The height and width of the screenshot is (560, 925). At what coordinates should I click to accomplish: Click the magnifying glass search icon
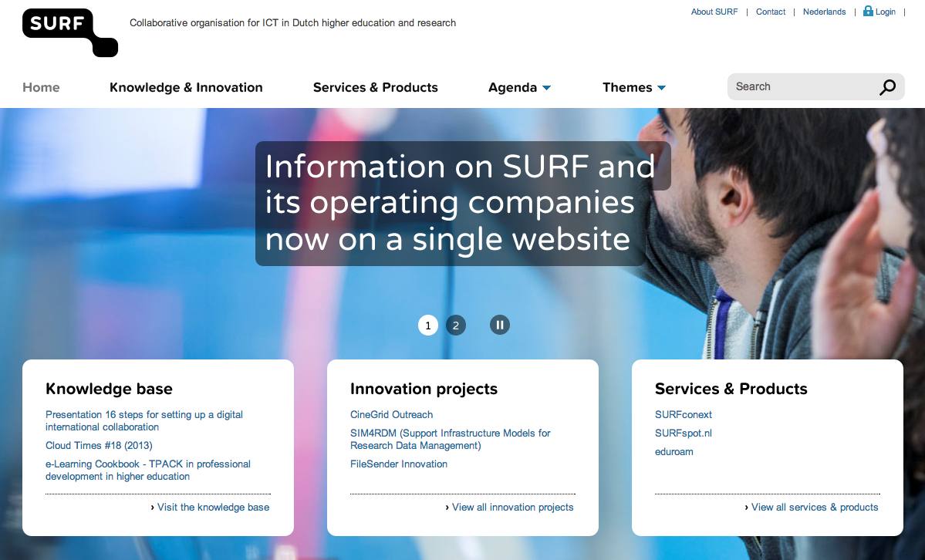pyautogui.click(x=887, y=87)
